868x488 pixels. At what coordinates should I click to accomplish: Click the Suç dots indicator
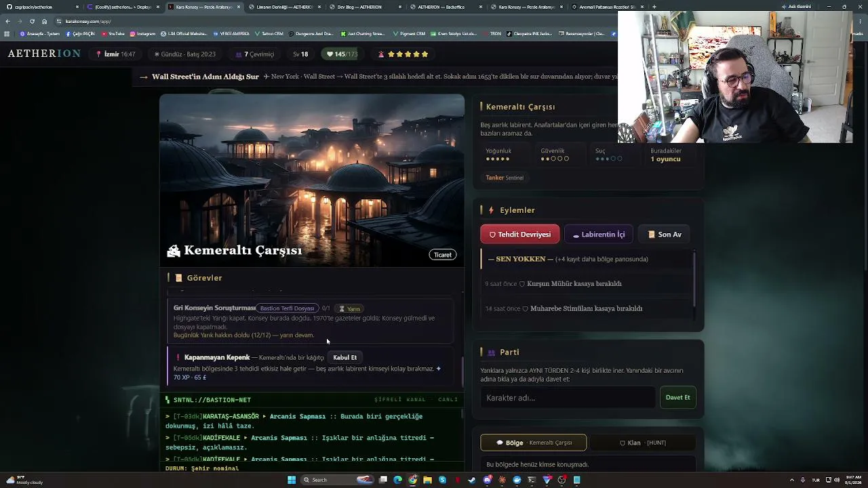pos(609,159)
